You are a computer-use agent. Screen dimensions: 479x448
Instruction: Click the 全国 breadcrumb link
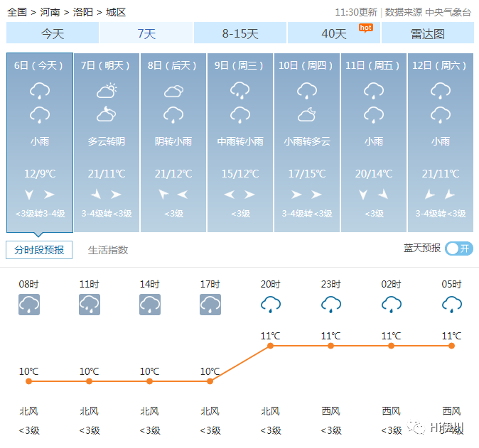coord(17,12)
